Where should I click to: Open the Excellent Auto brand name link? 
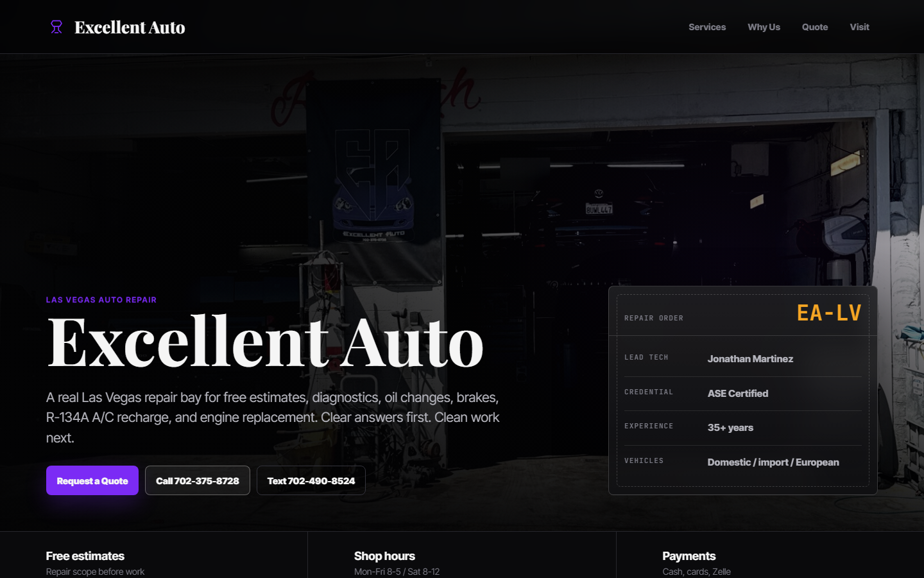tap(130, 27)
